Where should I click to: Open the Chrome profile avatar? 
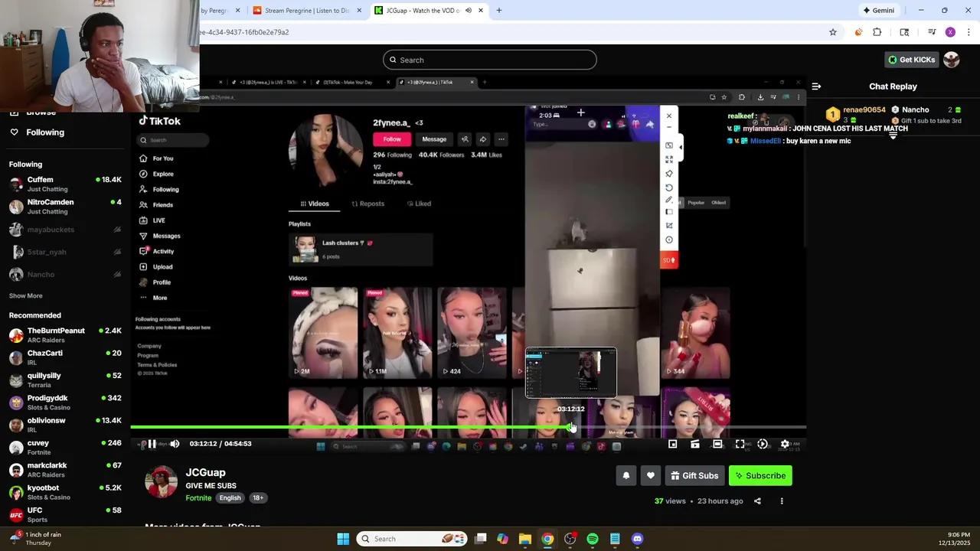point(950,32)
